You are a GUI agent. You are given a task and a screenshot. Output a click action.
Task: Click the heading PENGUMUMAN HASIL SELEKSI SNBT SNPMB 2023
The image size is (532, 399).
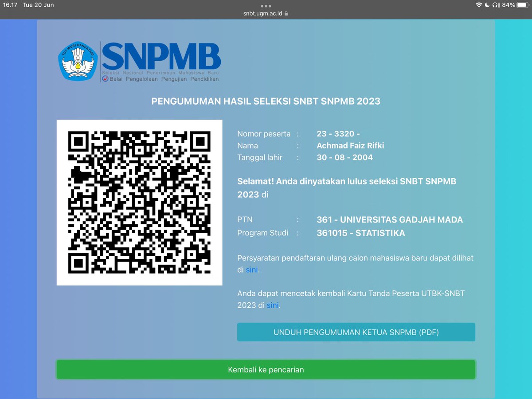(266, 101)
